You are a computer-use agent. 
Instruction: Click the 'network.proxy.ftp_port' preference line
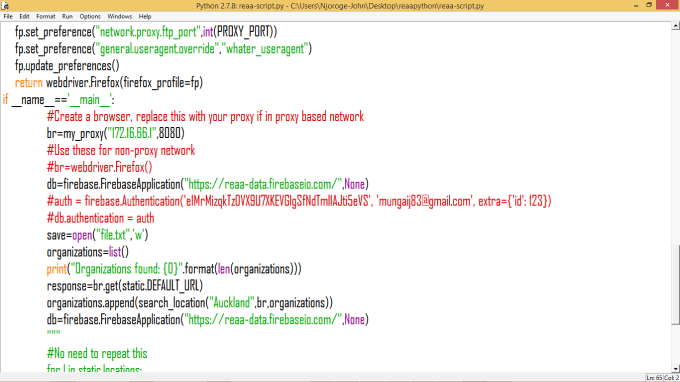(x=146, y=32)
